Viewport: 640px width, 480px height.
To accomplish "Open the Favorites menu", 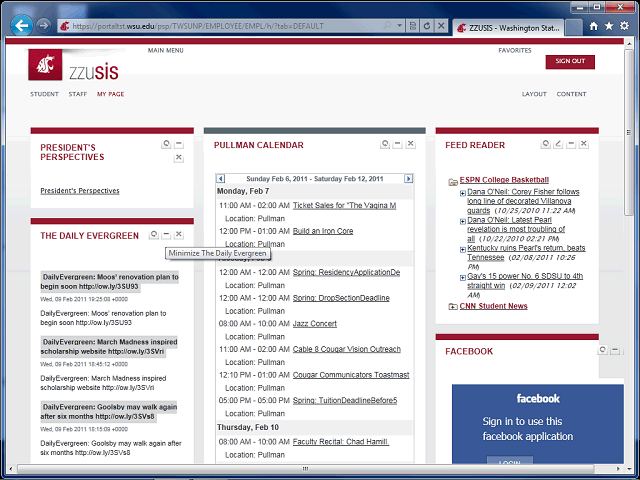I will (x=515, y=51).
